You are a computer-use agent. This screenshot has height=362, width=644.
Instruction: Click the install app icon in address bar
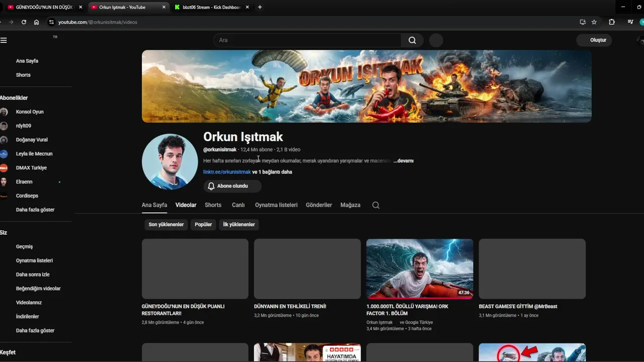pos(583,22)
